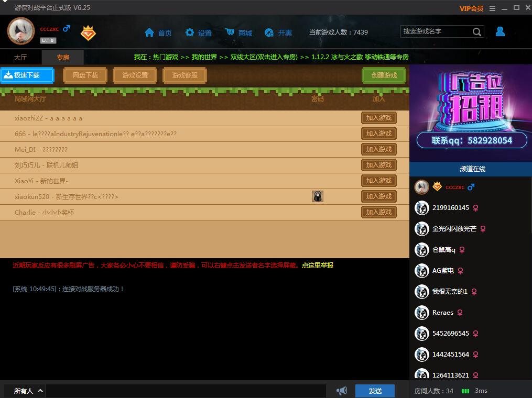Screen dimensions: 532x398
Task: Open the 商城 shopping cart icon
Action: [x=230, y=32]
